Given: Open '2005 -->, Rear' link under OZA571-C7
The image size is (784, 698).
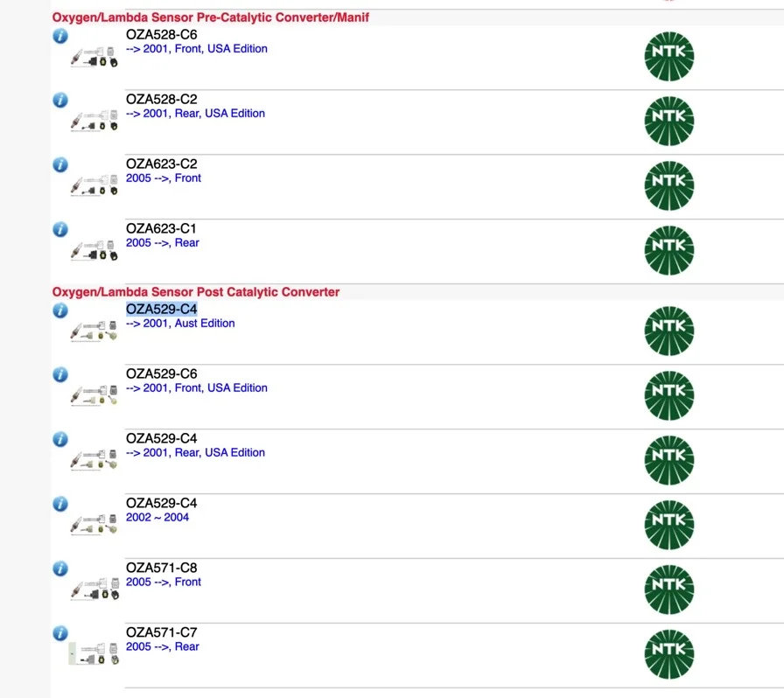Looking at the screenshot, I should (x=163, y=646).
